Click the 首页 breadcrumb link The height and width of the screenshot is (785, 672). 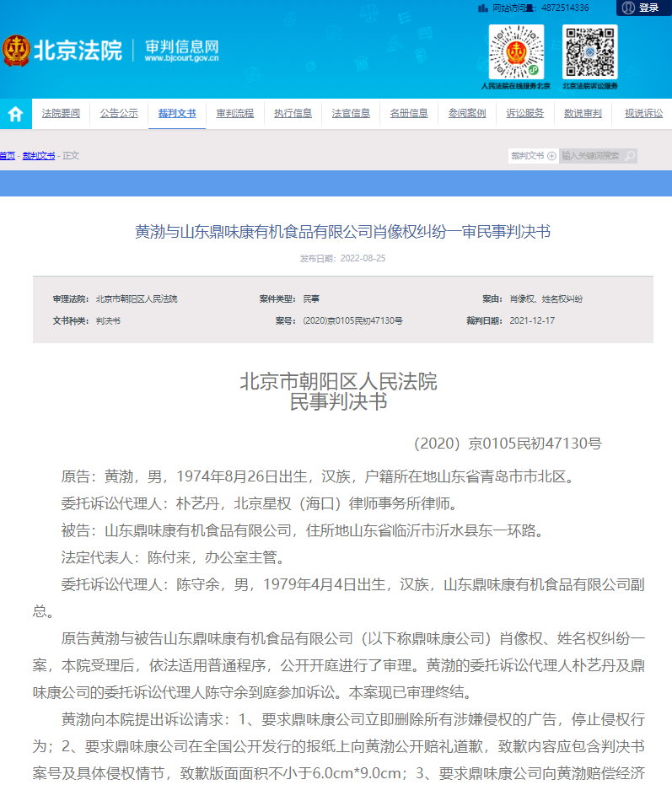coord(7,155)
